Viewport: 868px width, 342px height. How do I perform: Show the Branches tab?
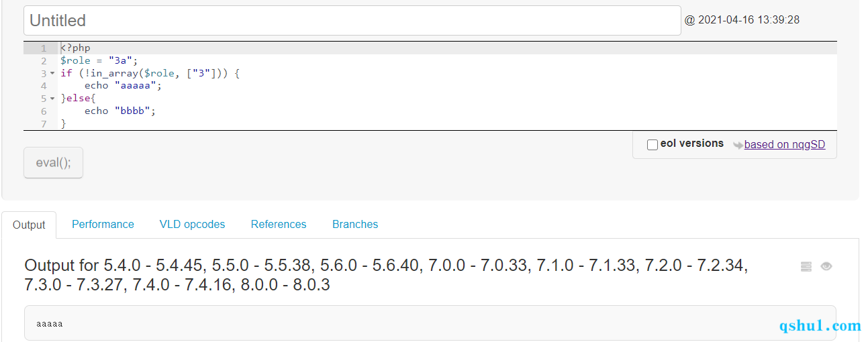(x=355, y=224)
